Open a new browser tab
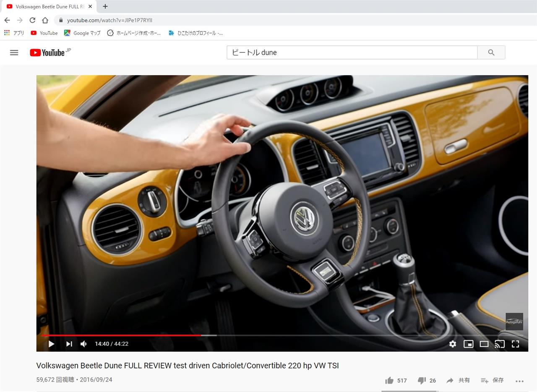Viewport: 537px width, 392px height. click(x=105, y=6)
